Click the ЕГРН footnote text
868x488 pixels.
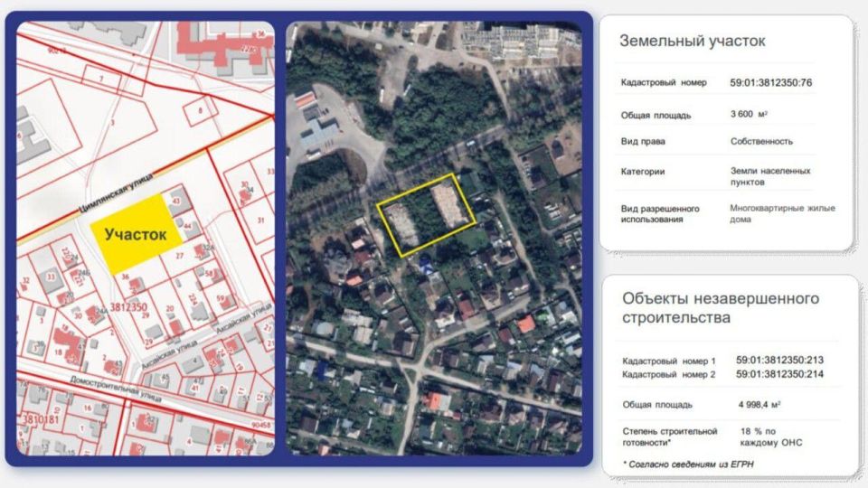point(685,464)
